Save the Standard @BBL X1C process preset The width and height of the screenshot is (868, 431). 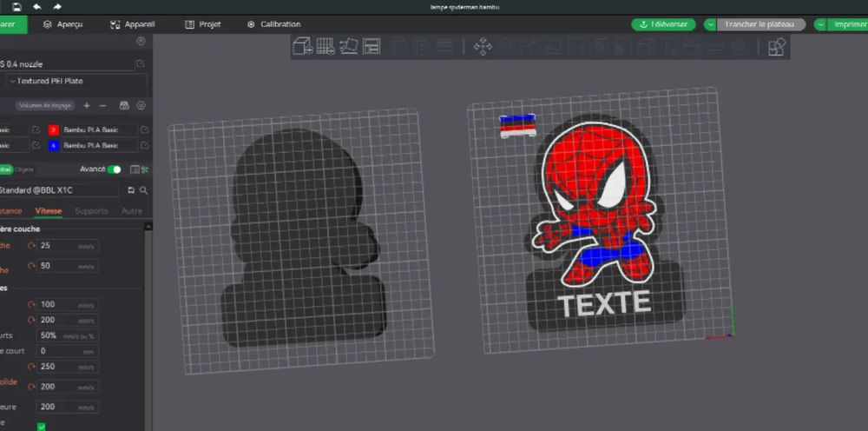131,190
